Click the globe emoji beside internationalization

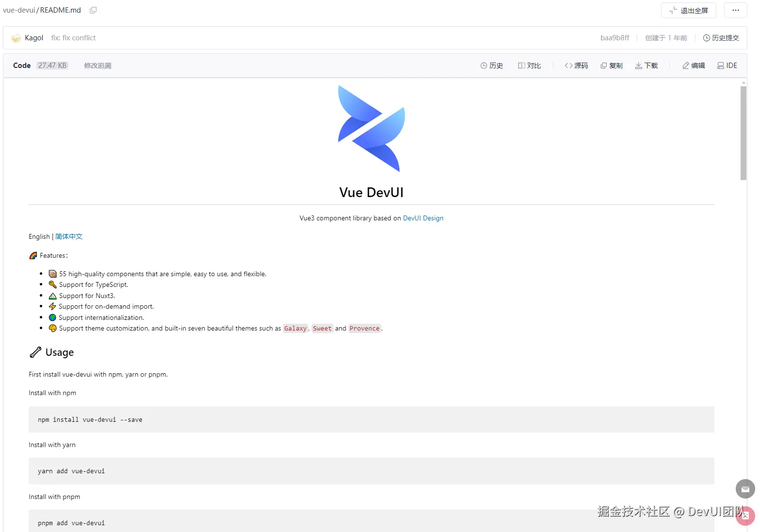[52, 318]
